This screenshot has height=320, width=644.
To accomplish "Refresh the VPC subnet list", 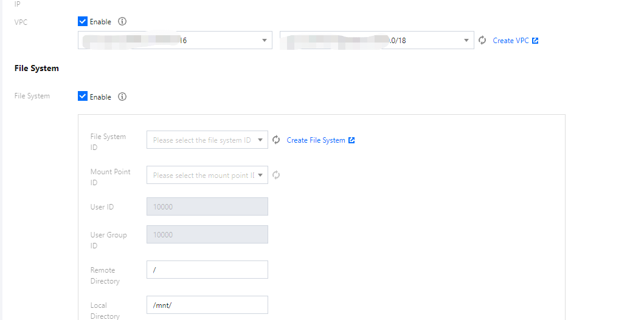I will 483,41.
